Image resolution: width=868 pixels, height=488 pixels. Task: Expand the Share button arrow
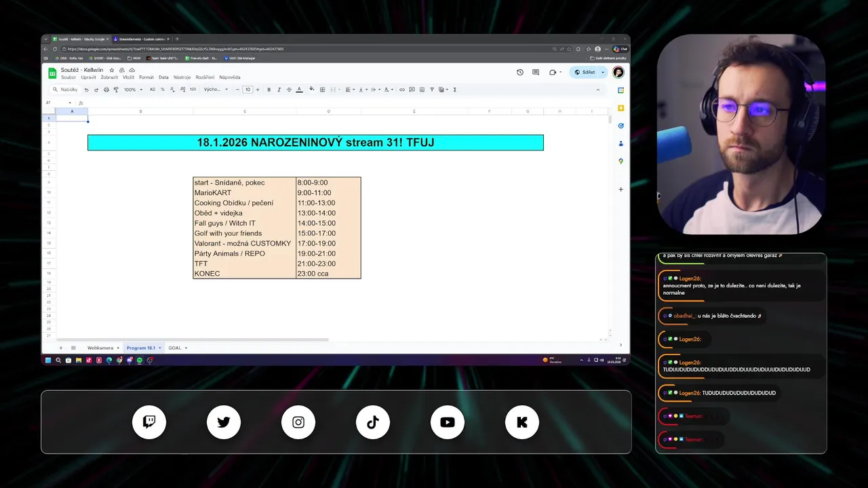click(603, 72)
